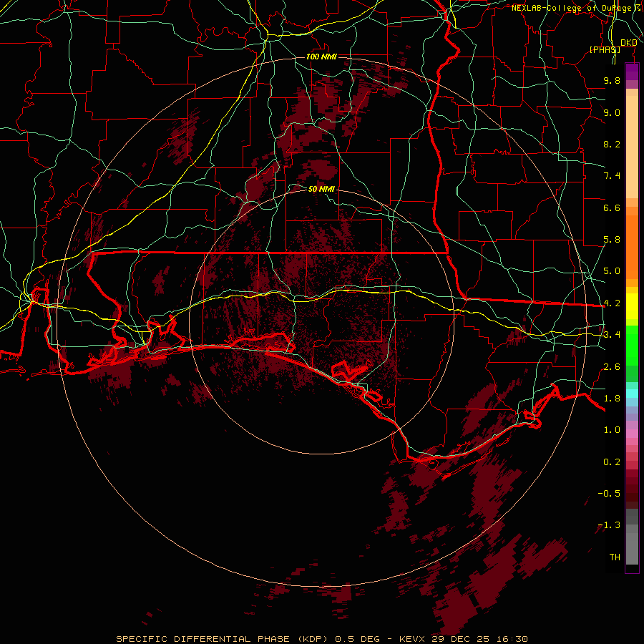Select the purple top segment of the color bar
This screenshot has height=644, width=644.
632,72
